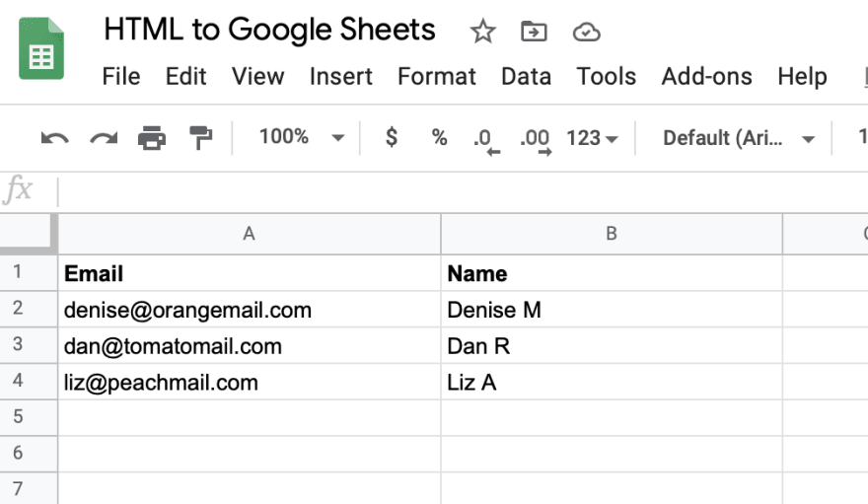868x504 pixels.
Task: Open the Help menu
Action: click(802, 76)
